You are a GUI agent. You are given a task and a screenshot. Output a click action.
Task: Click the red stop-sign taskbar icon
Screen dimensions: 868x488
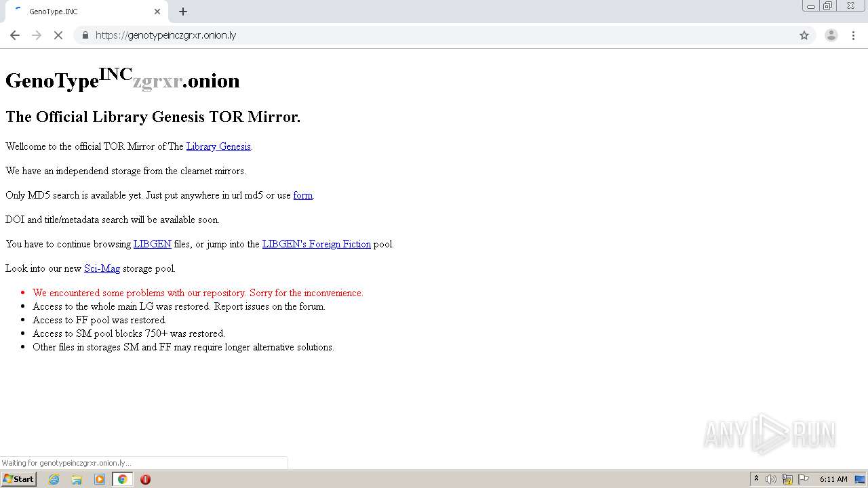pyautogui.click(x=145, y=479)
